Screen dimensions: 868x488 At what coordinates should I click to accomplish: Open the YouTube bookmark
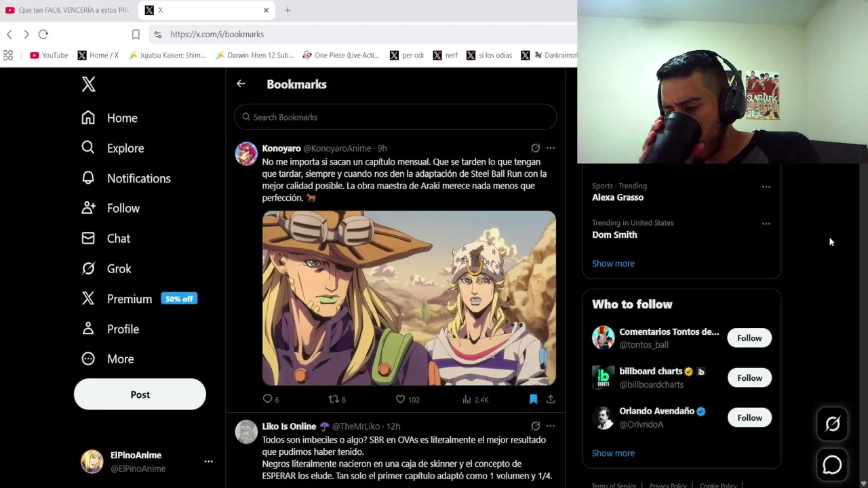tap(49, 55)
